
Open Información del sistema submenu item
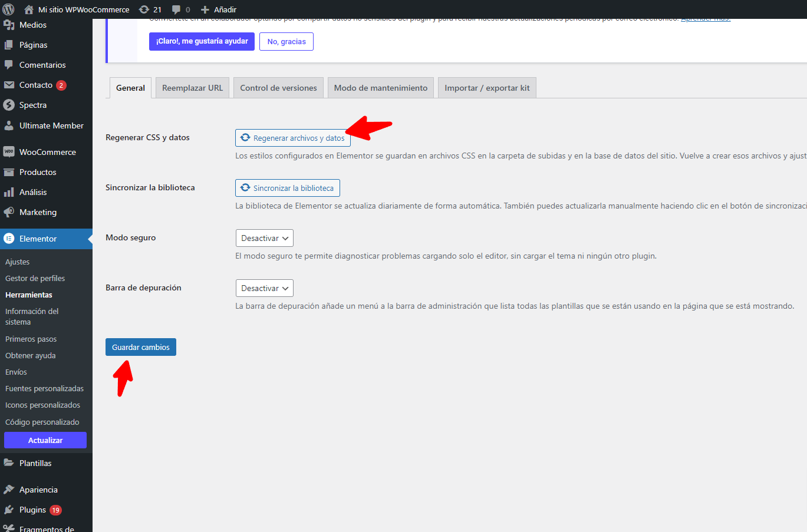pyautogui.click(x=32, y=316)
